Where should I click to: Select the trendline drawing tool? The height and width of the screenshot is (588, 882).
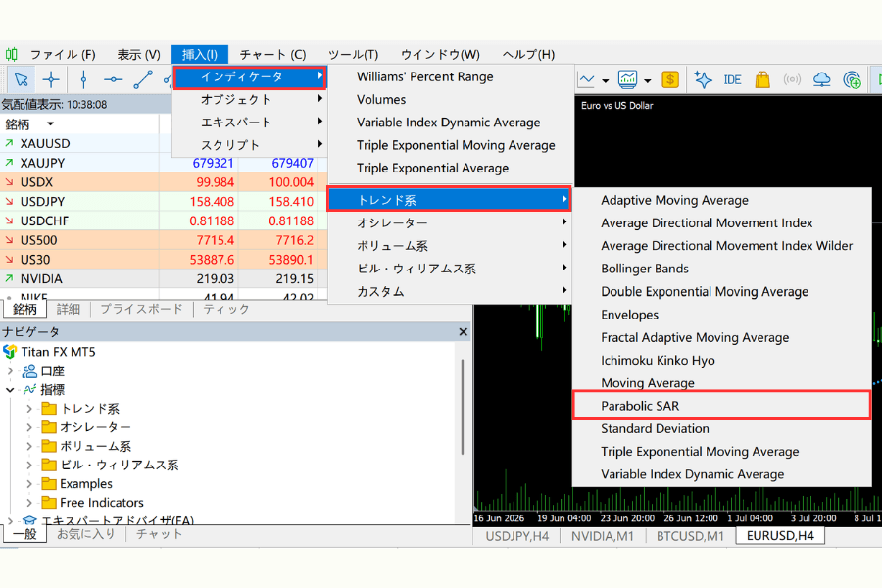143,80
